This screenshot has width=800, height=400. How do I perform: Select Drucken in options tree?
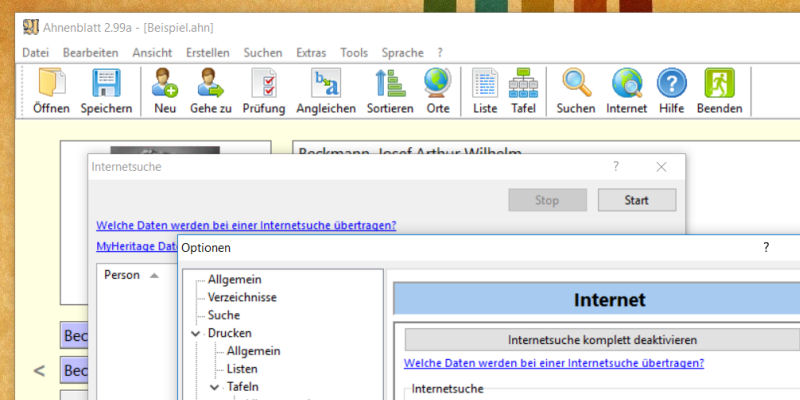pos(230,333)
